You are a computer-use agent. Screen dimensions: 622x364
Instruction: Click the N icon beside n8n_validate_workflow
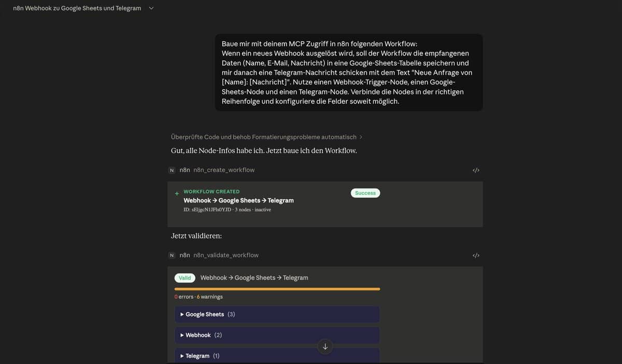click(x=172, y=255)
